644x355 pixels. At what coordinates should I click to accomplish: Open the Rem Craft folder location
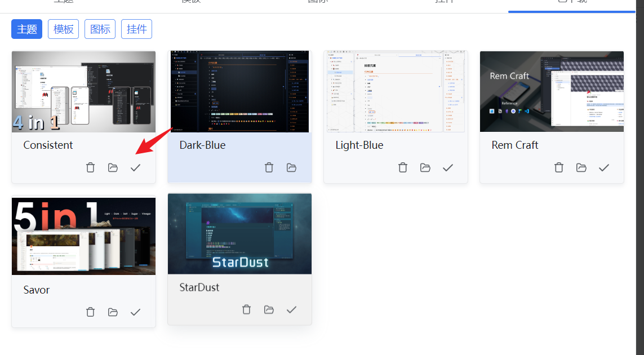(x=581, y=168)
